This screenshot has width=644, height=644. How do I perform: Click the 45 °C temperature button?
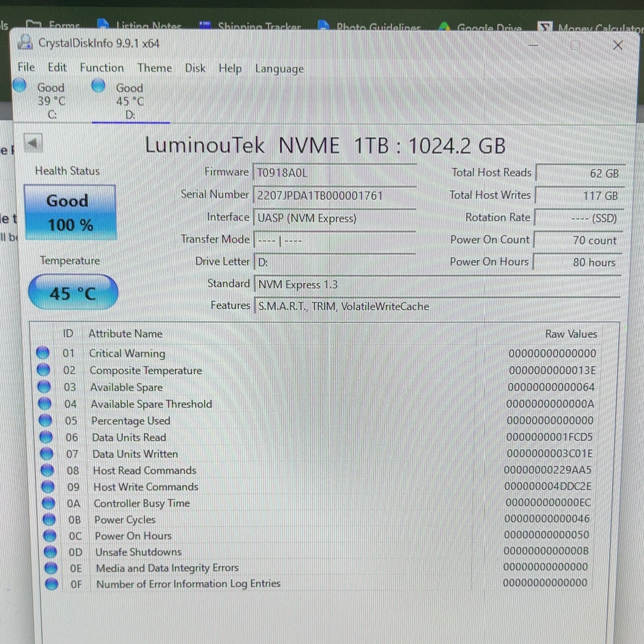[73, 292]
